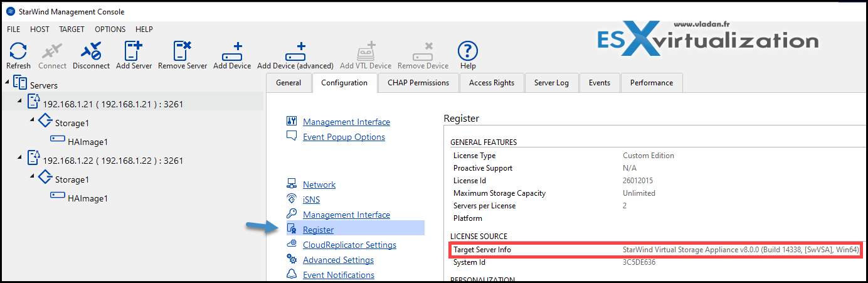Open the FILE menu
Image resolution: width=868 pixels, height=283 pixels.
point(13,29)
